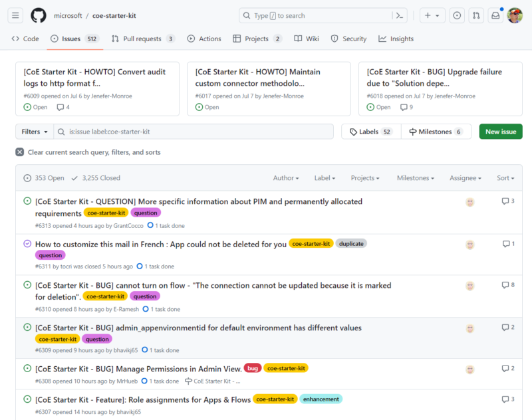
Task: Click comment count on pinned issue #6018
Action: pos(406,107)
